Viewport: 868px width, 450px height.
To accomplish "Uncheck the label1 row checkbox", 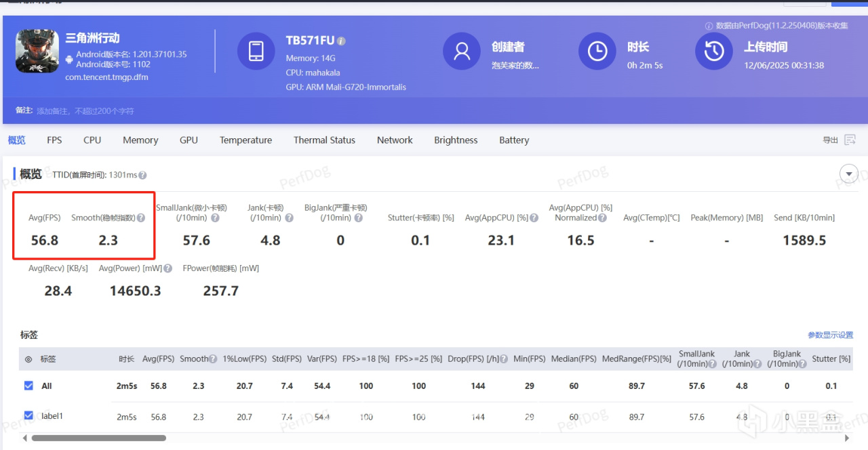I will (x=28, y=415).
